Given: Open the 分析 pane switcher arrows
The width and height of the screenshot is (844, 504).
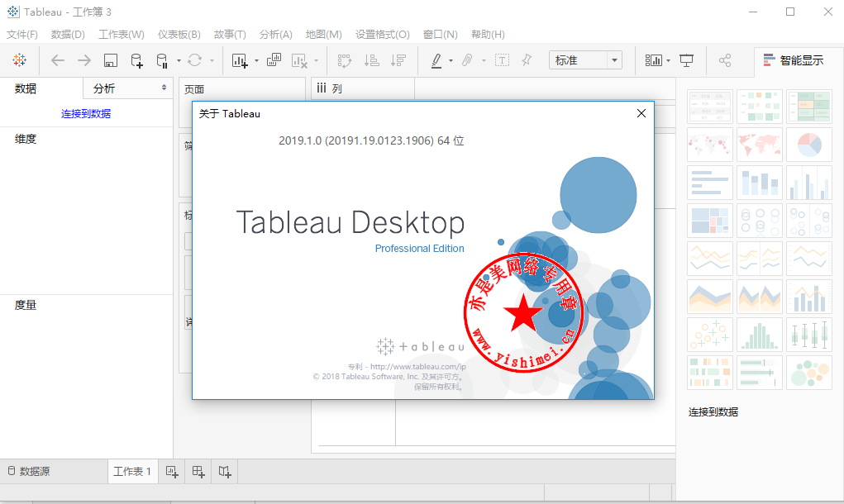Looking at the screenshot, I should [x=165, y=88].
